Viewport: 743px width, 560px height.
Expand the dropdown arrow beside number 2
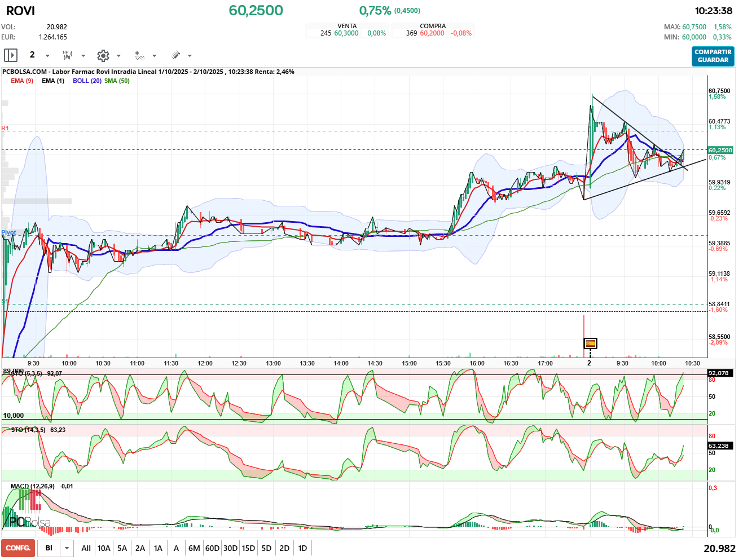[47, 56]
